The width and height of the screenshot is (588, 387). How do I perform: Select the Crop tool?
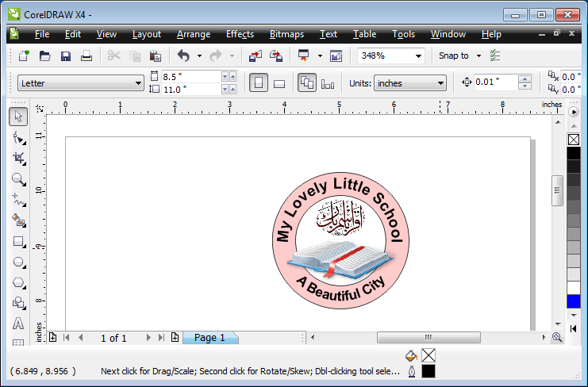coord(19,158)
